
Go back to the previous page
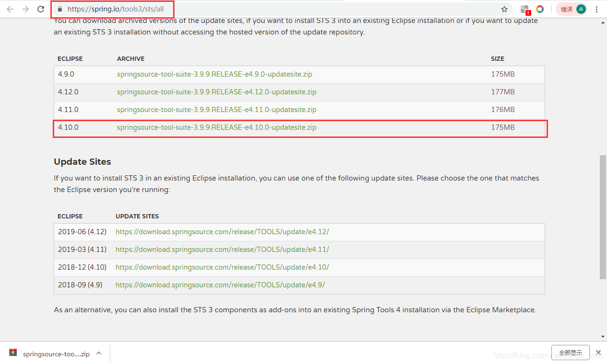[10, 9]
